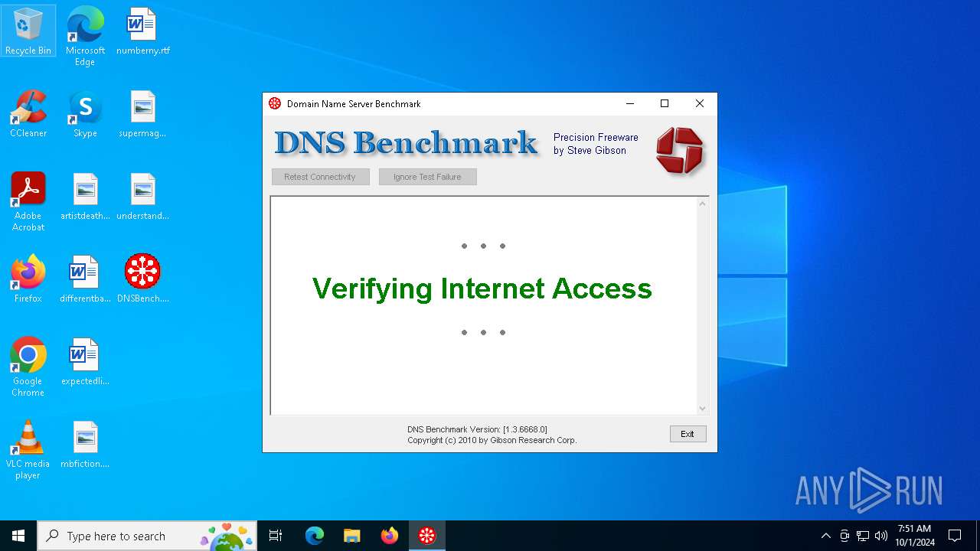This screenshot has width=980, height=551.
Task: Select the mbfiction... image file
Action: click(x=85, y=445)
